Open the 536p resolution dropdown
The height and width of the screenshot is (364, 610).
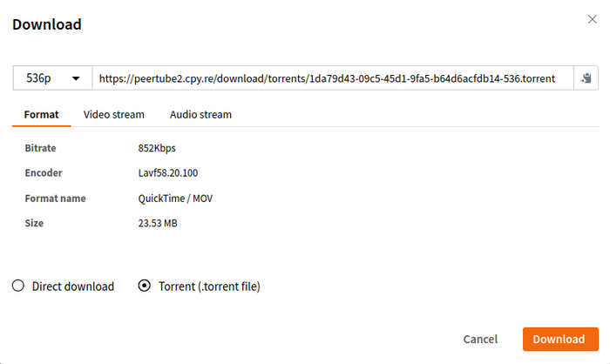pos(52,78)
